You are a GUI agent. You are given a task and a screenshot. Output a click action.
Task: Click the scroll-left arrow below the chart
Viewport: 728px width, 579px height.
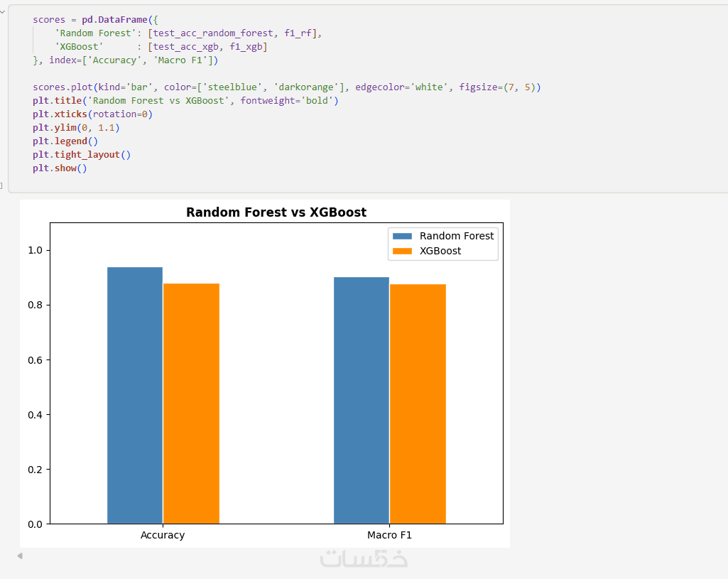tap(20, 556)
